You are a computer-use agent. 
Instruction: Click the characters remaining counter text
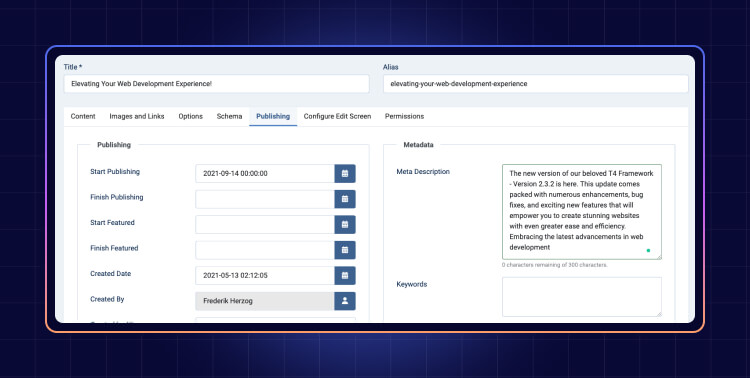click(555, 265)
